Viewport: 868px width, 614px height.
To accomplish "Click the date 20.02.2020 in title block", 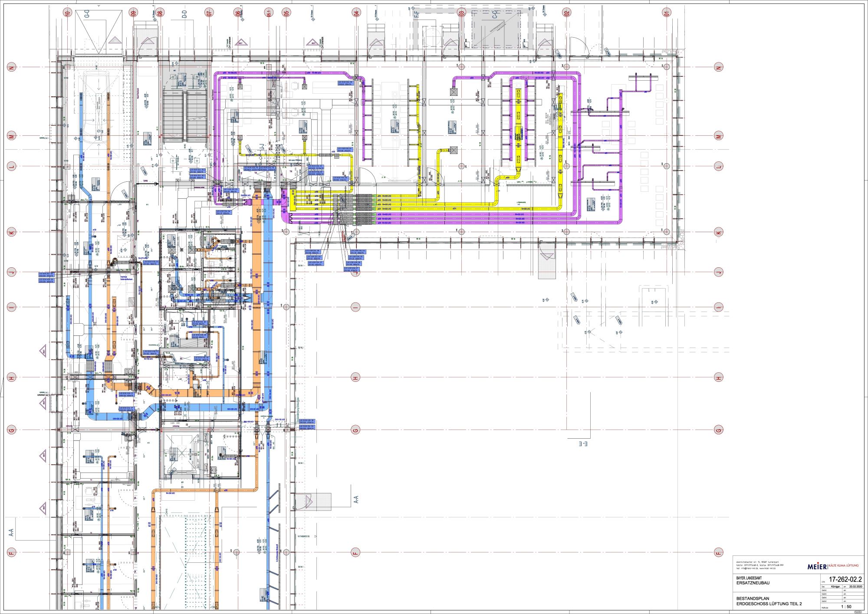I will (x=855, y=587).
